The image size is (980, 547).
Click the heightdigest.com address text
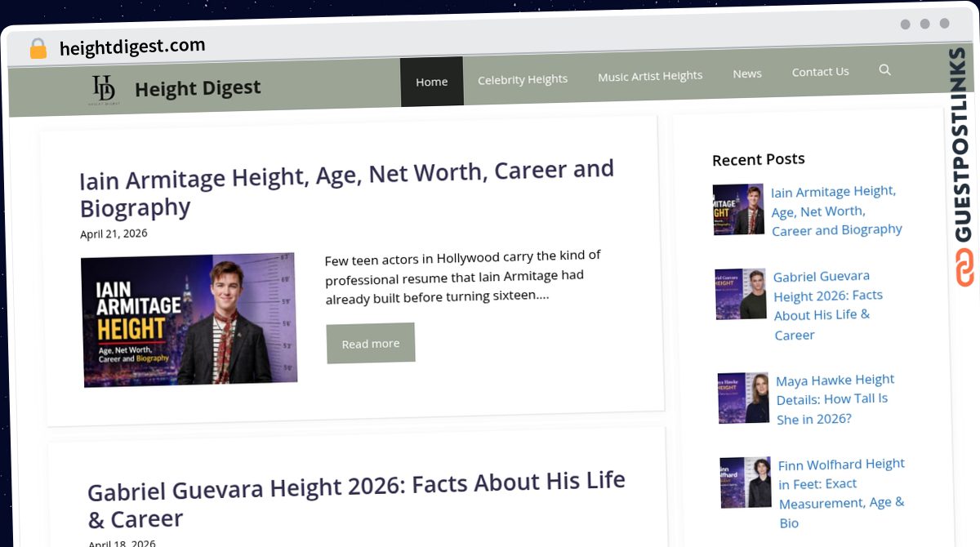pos(132,47)
